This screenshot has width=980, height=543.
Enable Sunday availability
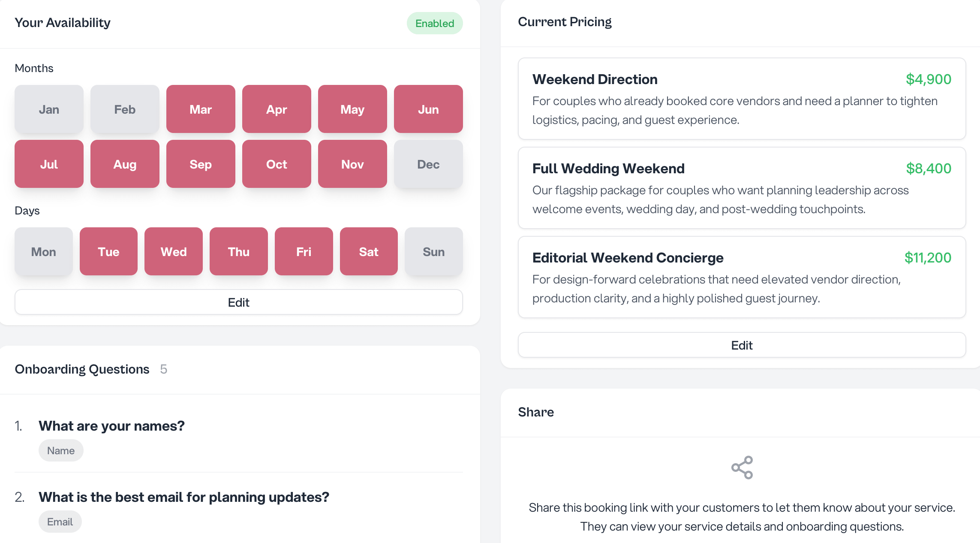click(434, 251)
